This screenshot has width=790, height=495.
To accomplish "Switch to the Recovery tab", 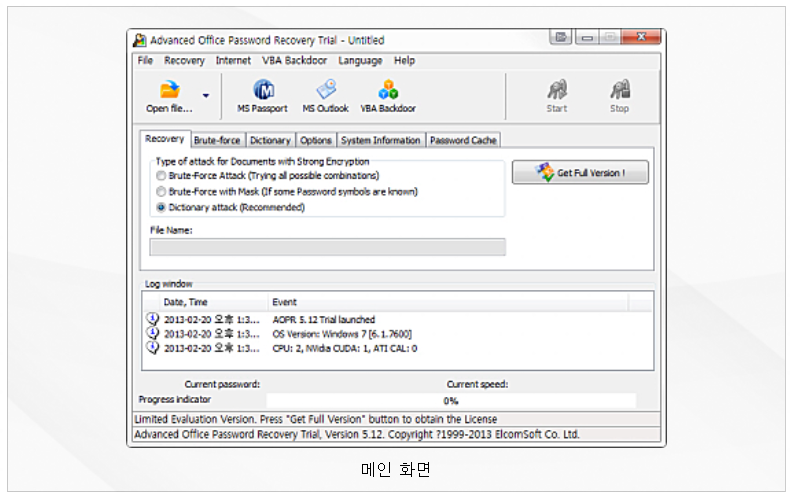I will click(x=165, y=139).
